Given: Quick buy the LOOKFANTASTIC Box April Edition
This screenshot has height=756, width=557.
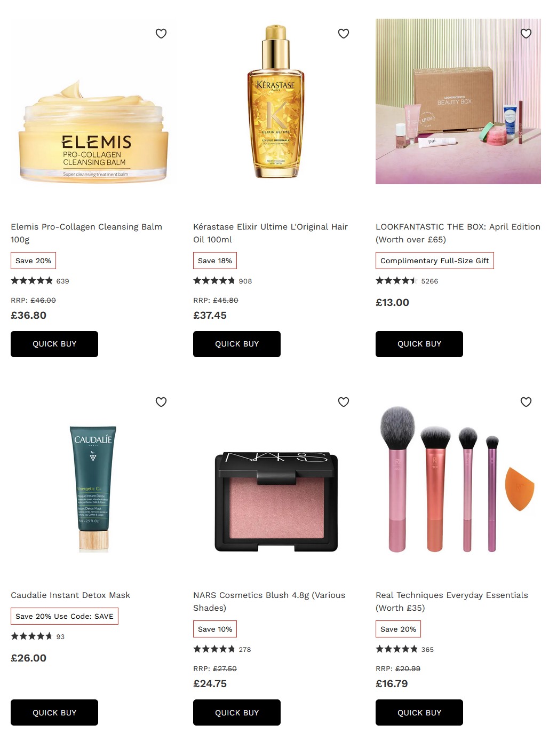Looking at the screenshot, I should click(x=419, y=344).
